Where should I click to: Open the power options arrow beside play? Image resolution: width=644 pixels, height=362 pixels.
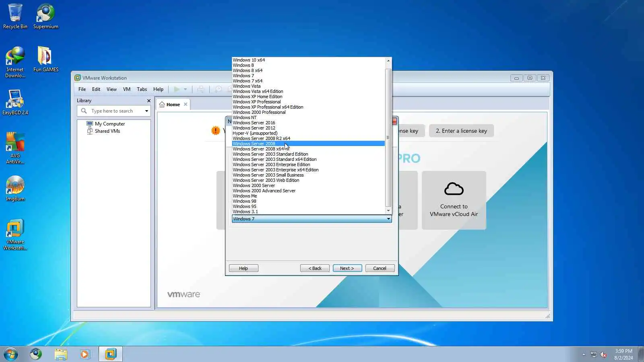coord(185,89)
